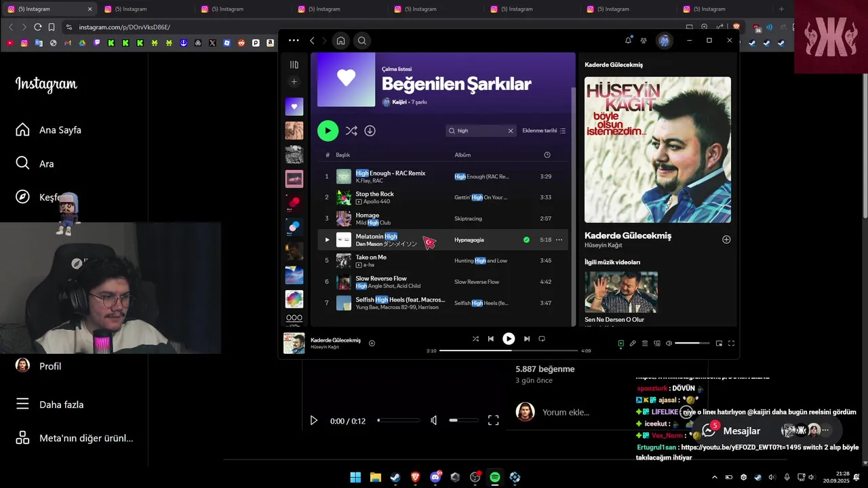Play the Instagram video
868x488 pixels.
313,420
